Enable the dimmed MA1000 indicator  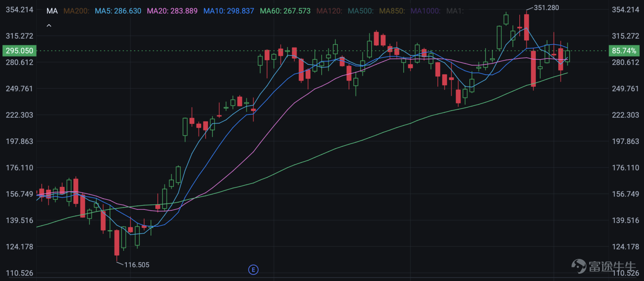pos(425,11)
